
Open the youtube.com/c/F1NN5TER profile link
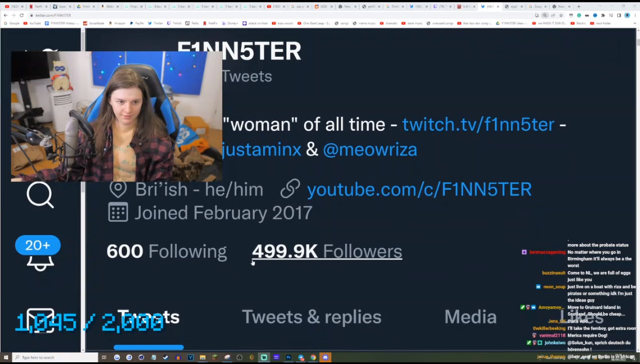(x=419, y=189)
